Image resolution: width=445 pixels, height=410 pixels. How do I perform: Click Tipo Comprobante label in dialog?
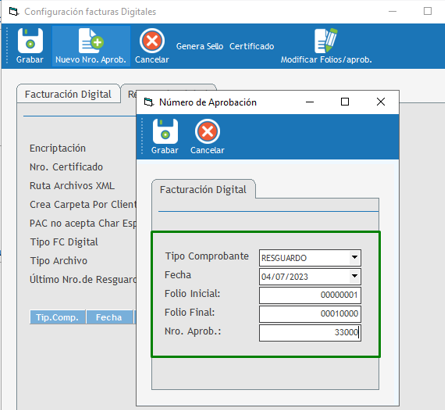pos(207,256)
